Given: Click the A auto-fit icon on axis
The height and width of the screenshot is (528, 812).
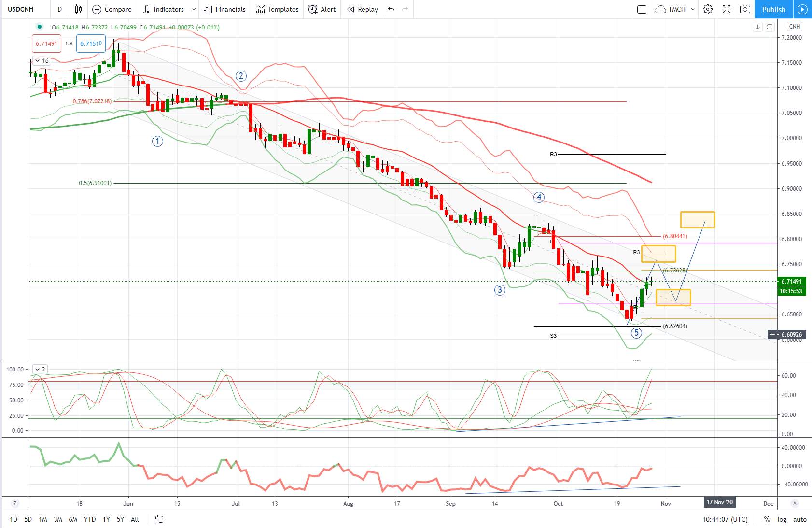Looking at the screenshot, I should 795,503.
